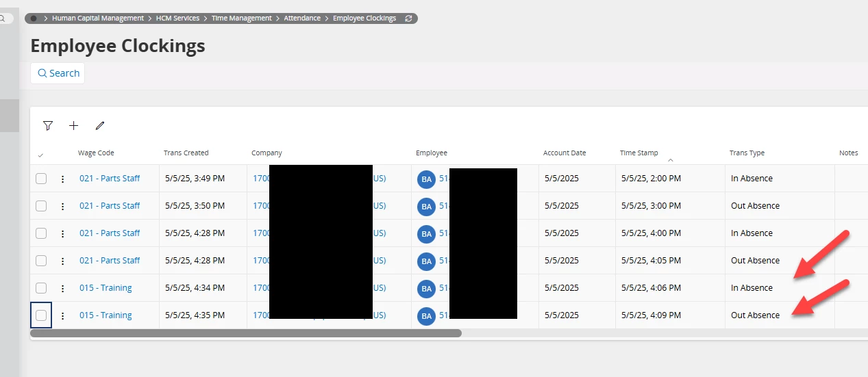The width and height of the screenshot is (868, 377).
Task: Refresh page via breadcrumb reload icon
Action: coord(409,18)
